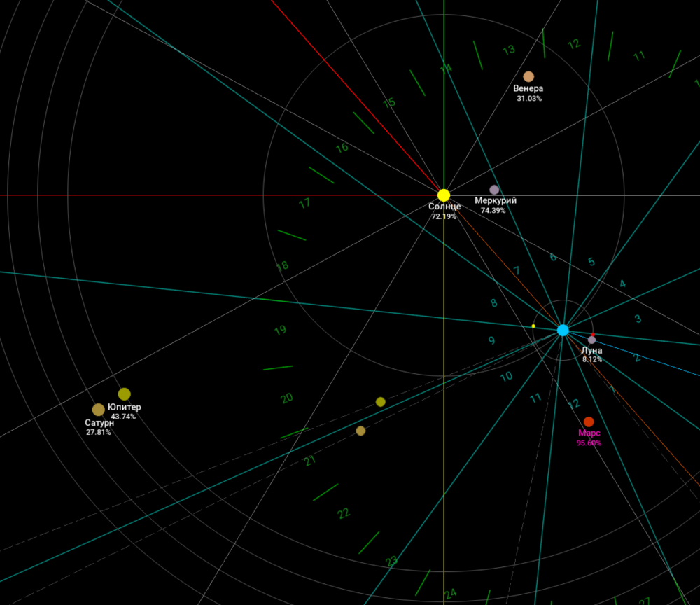Click green hour number 17

[304, 204]
